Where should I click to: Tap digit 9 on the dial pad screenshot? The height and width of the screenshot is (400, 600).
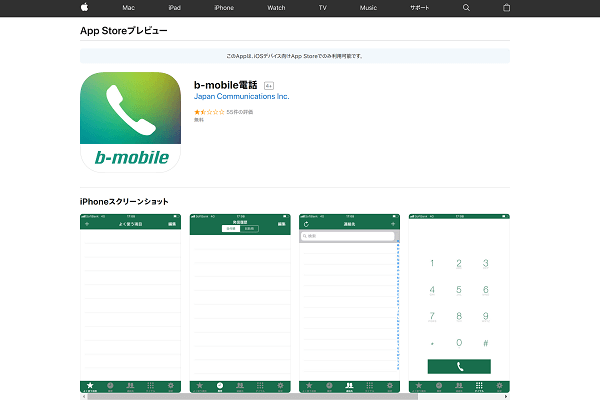486,317
